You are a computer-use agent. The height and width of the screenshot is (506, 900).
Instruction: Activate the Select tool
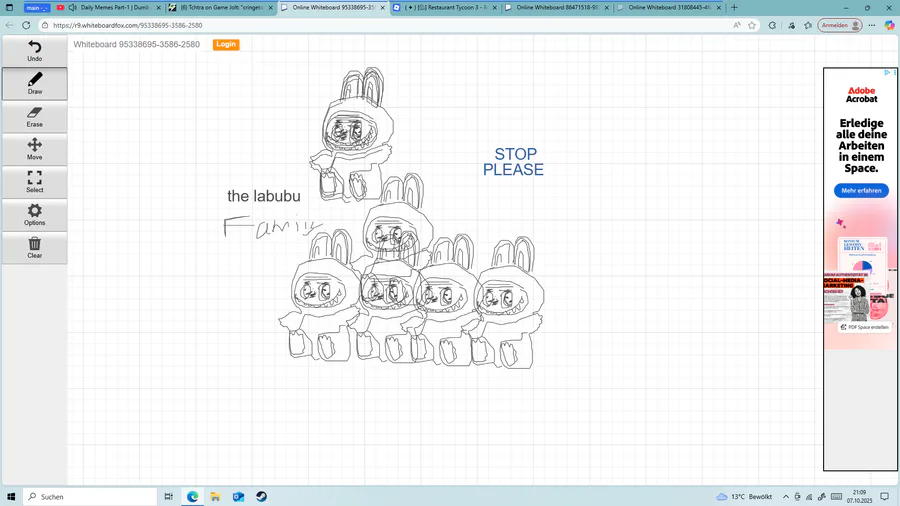(34, 182)
